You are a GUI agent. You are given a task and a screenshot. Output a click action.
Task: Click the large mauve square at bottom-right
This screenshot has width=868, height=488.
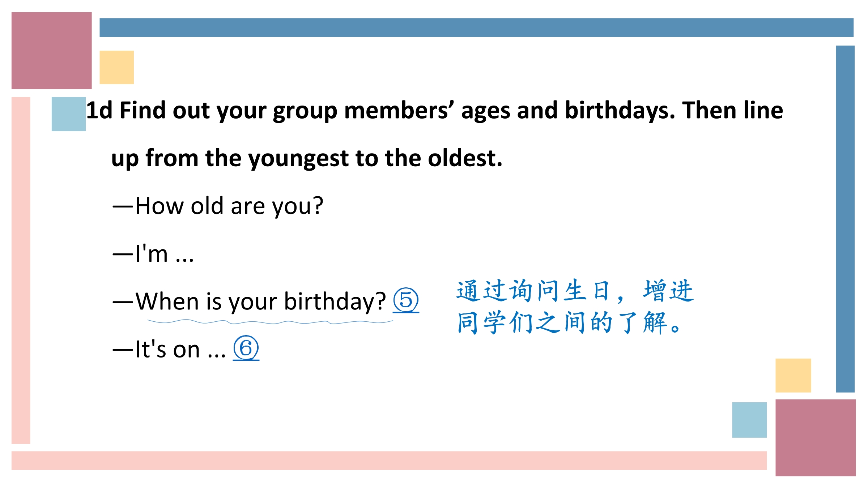pyautogui.click(x=816, y=438)
